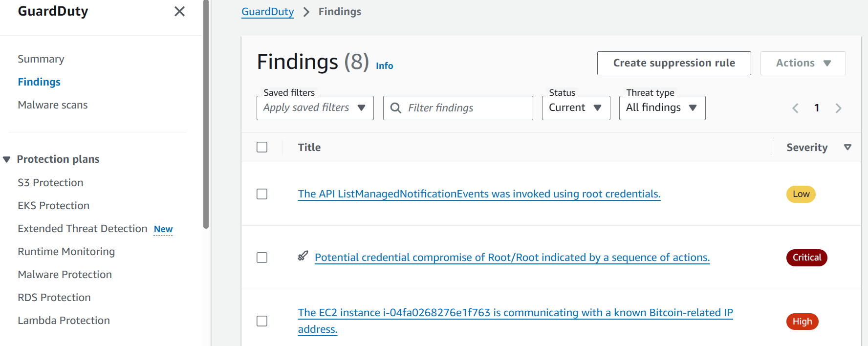
Task: Click the GuardDuty breadcrumb link
Action: point(268,12)
